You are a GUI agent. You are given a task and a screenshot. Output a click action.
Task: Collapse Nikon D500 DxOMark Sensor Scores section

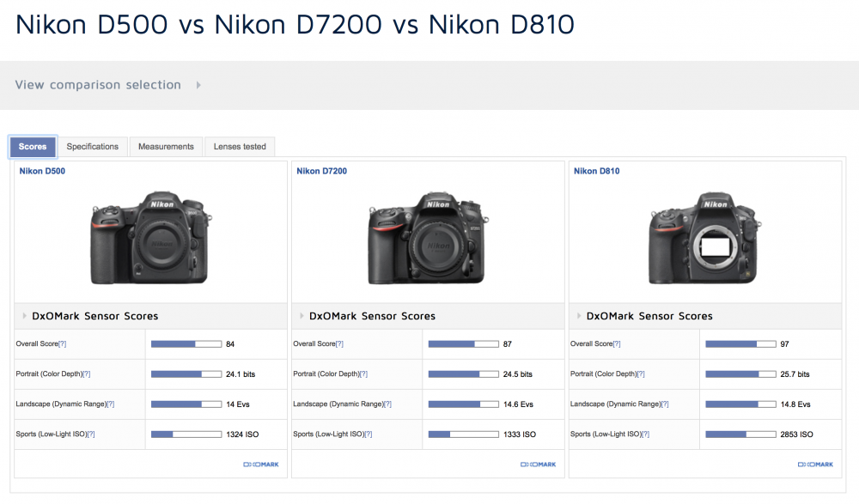(24, 316)
